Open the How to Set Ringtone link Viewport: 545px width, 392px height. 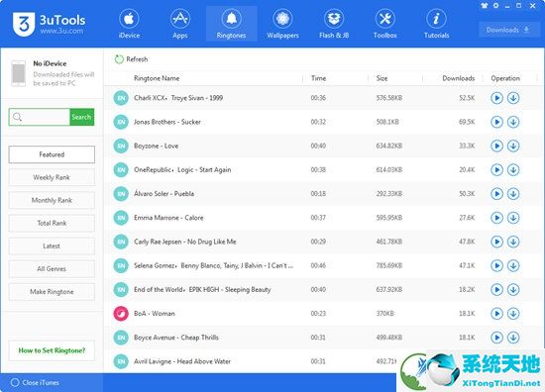pos(52,350)
